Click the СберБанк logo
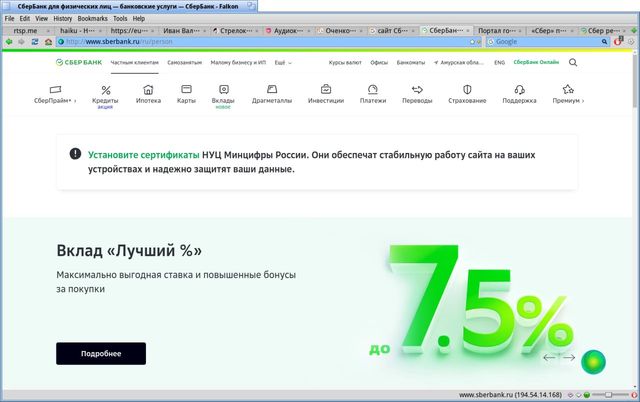Screen dimensions: 640x402 79,62
